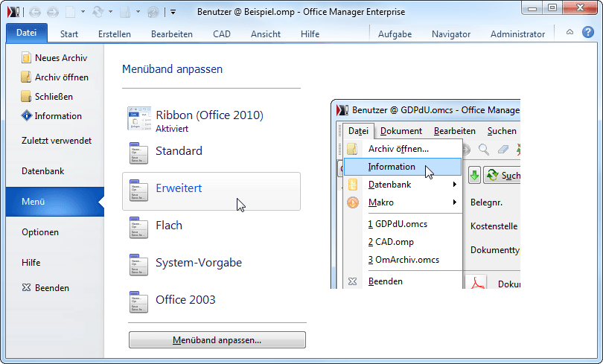Click the Forward arrow in quick access toolbar
The height and width of the screenshot is (364, 603).
pos(53,13)
